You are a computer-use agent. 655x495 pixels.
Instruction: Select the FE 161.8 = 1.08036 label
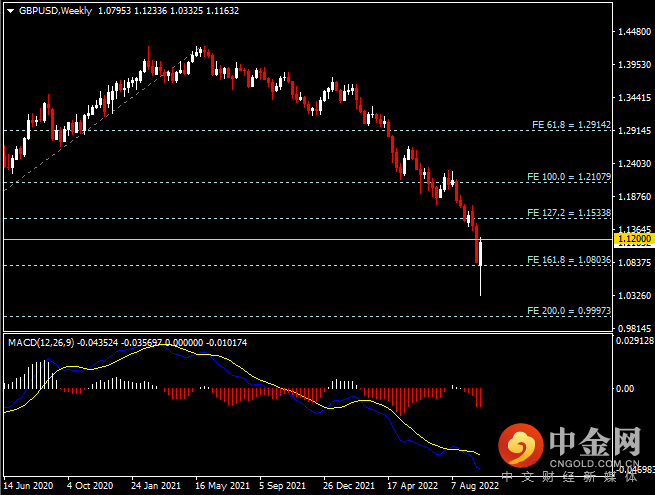[569, 260]
